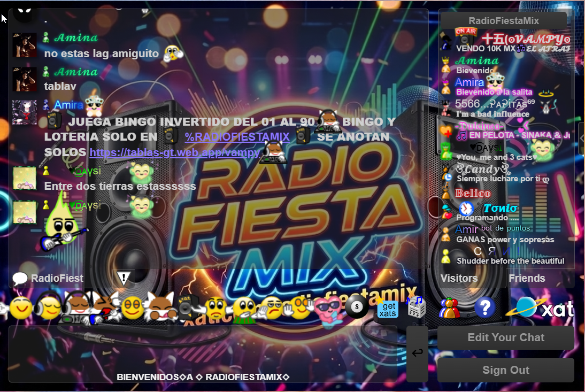Insert the first happy closed-eyes smiley
585x392 pixels.
(20, 308)
